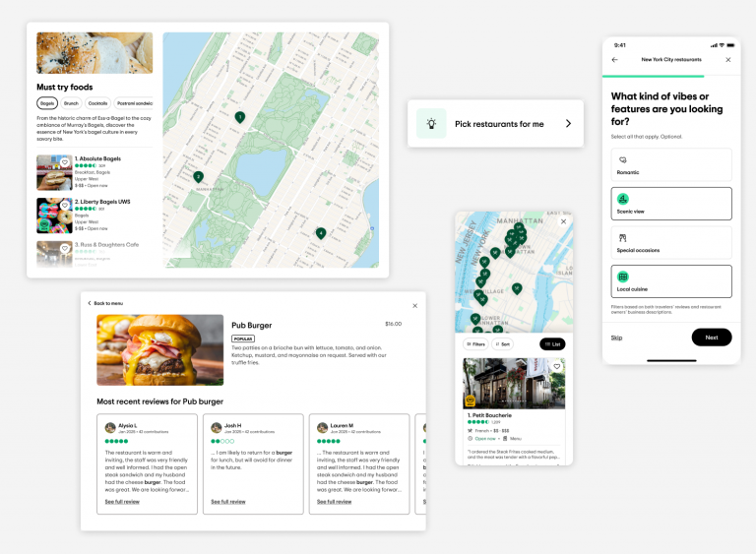Close the Manhattan restaurant map view
The width and height of the screenshot is (756, 554).
pyautogui.click(x=564, y=221)
